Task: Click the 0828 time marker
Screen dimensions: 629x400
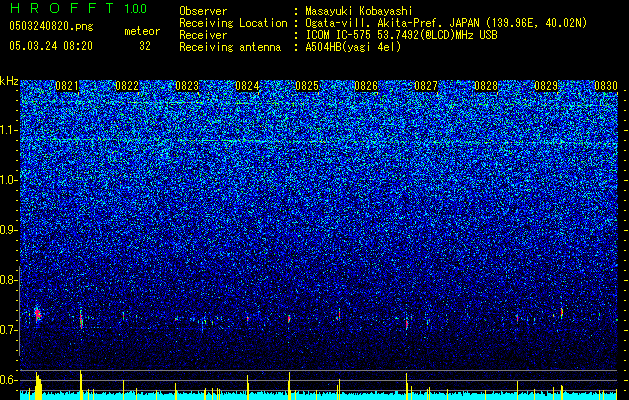Action: (x=486, y=86)
